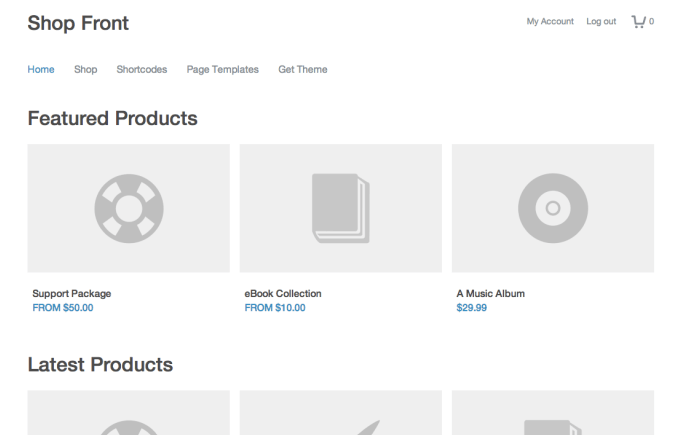Open the first Latest Products lifebuoy thumbnail
The image size is (682, 435).
tap(129, 413)
